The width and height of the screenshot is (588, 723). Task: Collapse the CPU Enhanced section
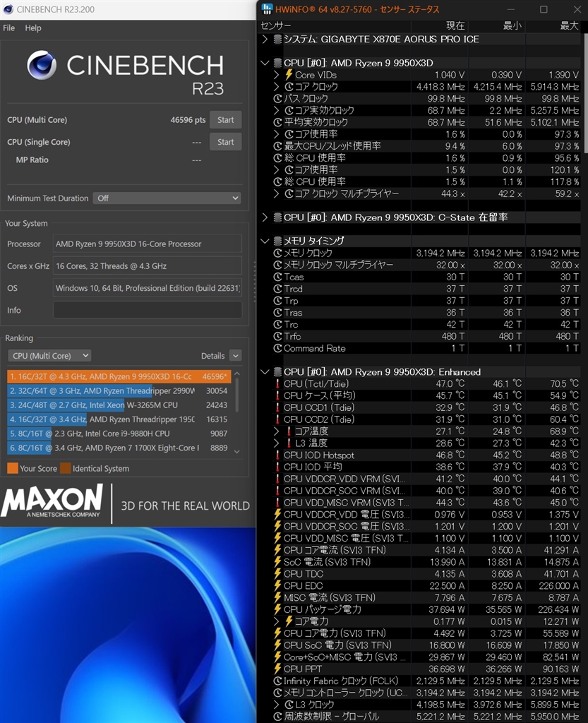click(265, 371)
